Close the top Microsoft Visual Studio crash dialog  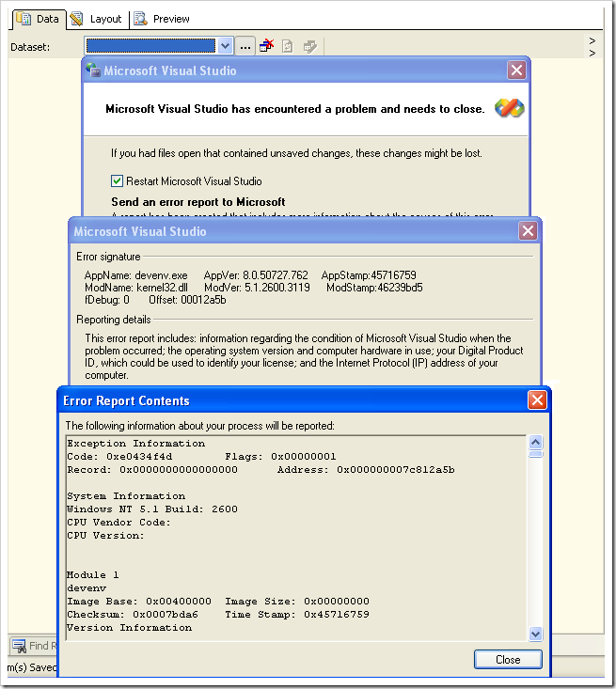tap(516, 70)
